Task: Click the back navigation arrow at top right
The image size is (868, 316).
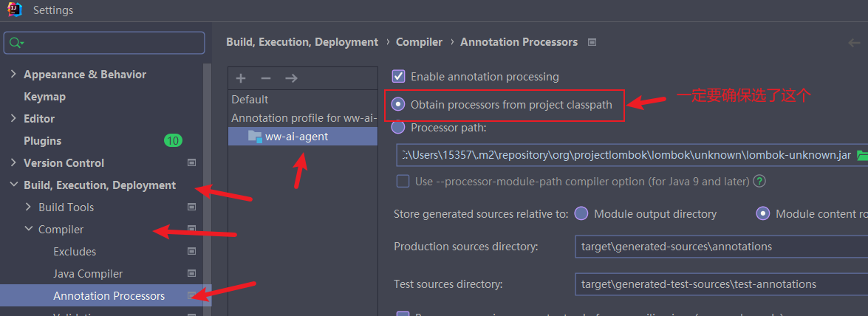Action: [855, 43]
